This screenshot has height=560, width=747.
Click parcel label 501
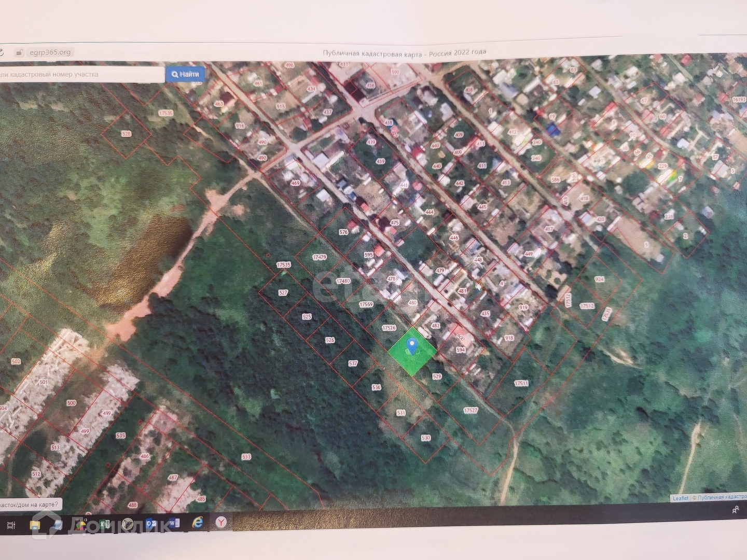(x=44, y=382)
